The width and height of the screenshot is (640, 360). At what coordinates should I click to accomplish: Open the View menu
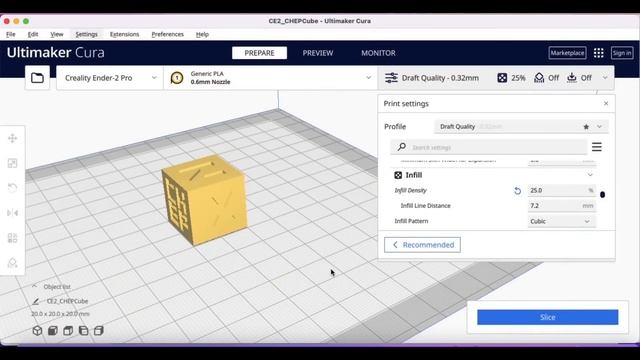57,34
